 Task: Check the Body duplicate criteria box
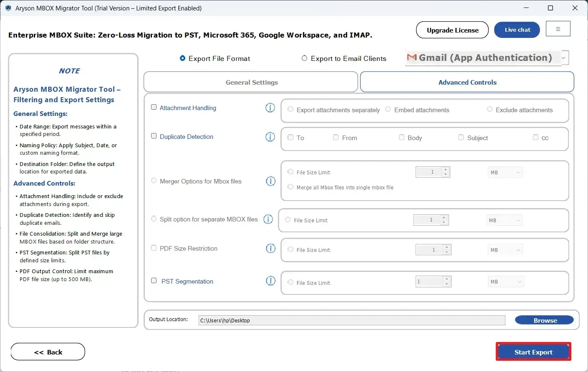[401, 137]
